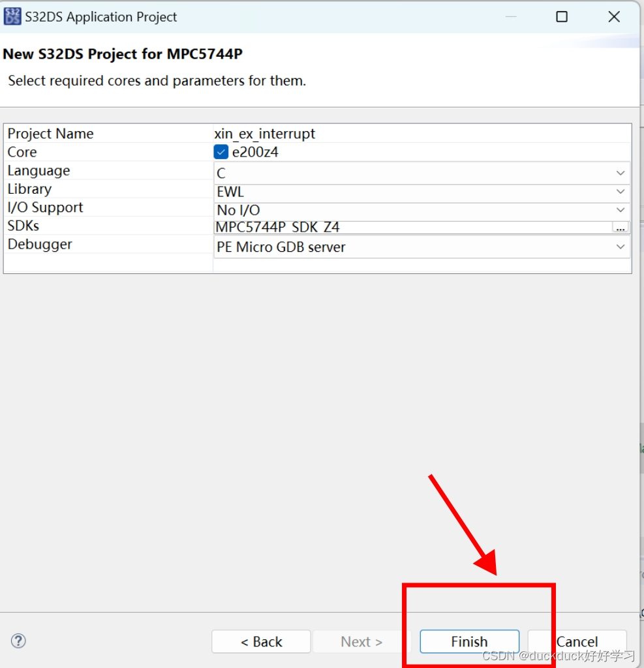Click the Finish button
The width and height of the screenshot is (644, 668).
(469, 641)
